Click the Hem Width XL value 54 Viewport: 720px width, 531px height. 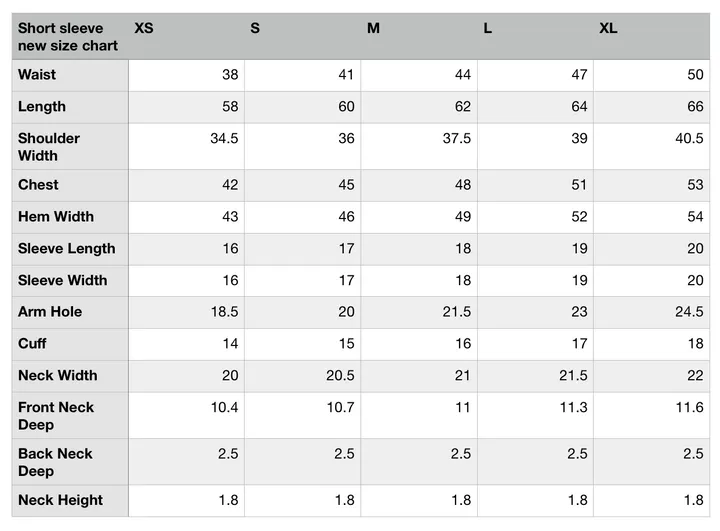tap(695, 216)
